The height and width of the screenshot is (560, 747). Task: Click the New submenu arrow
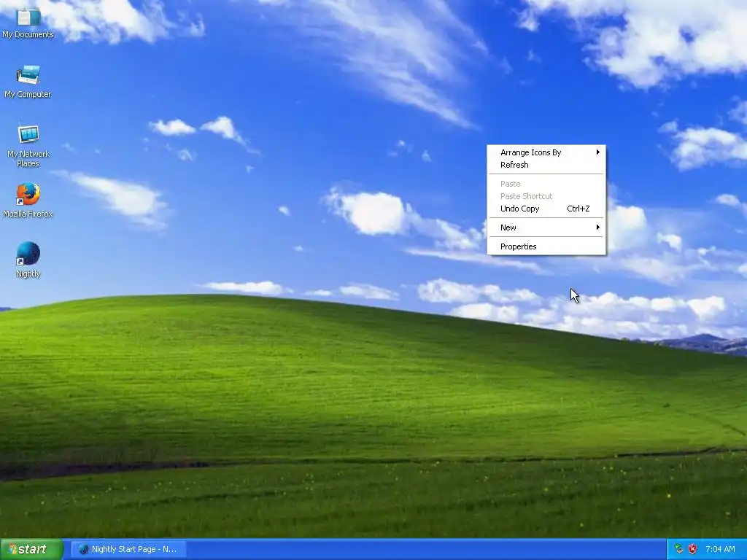click(598, 227)
